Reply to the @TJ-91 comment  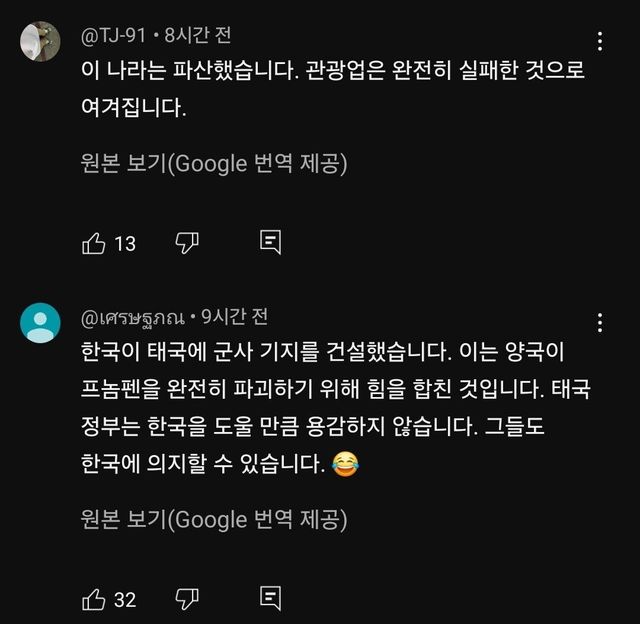(x=270, y=243)
